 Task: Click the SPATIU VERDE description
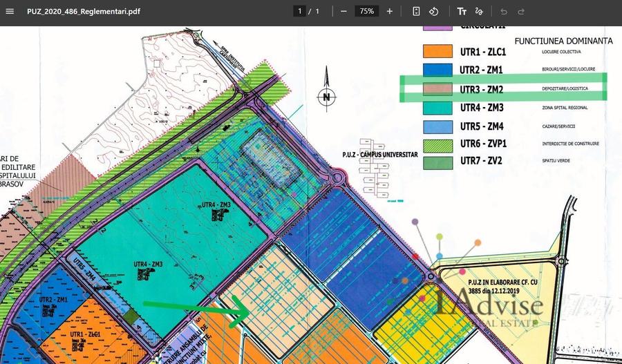[x=556, y=160]
